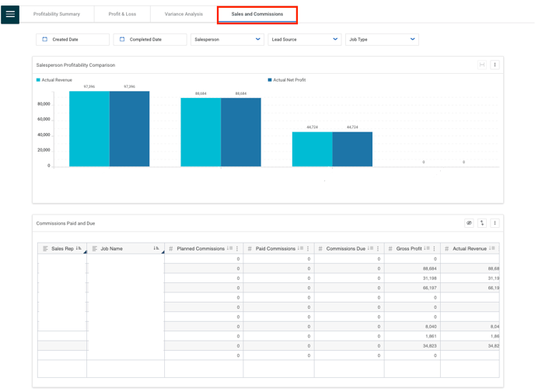The height and width of the screenshot is (392, 535).
Task: Switch to the Profitability Summary tab
Action: (x=57, y=14)
